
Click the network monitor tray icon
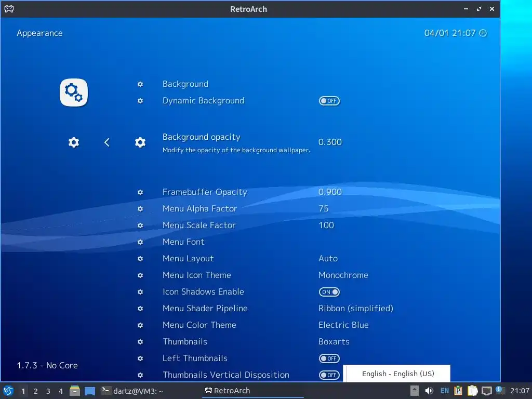coord(486,391)
